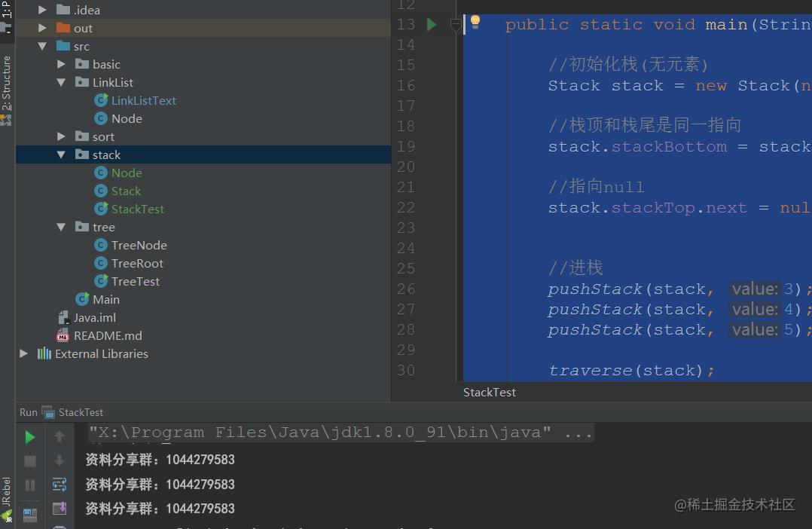Screen dimensions: 812x529
Task: Select the LinkList package row
Action: [x=203, y=82]
